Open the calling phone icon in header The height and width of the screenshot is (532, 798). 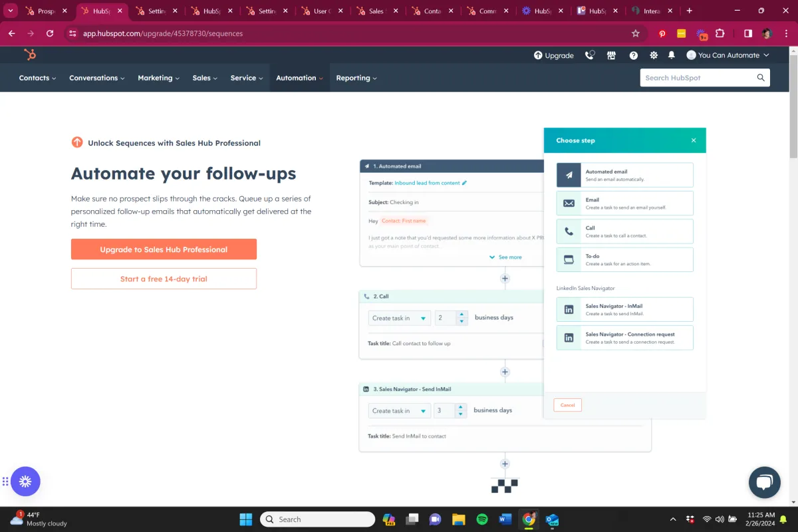click(x=590, y=55)
